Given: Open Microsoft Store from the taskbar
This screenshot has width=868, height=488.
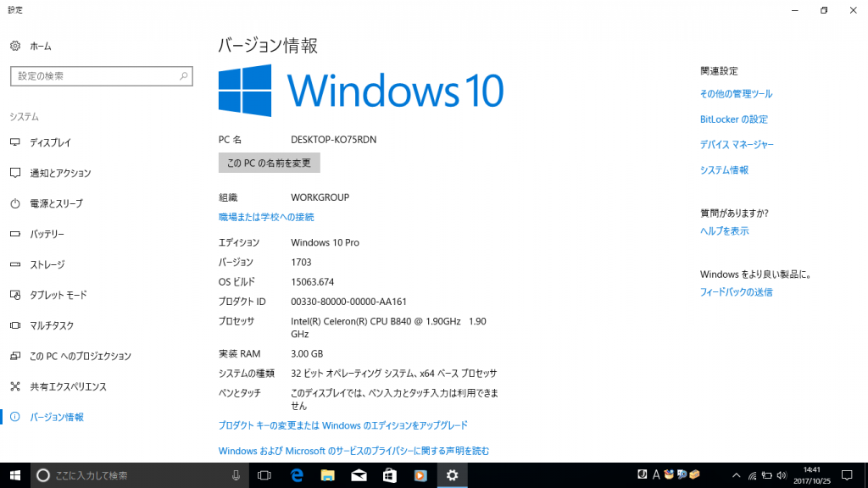Looking at the screenshot, I should coord(388,475).
